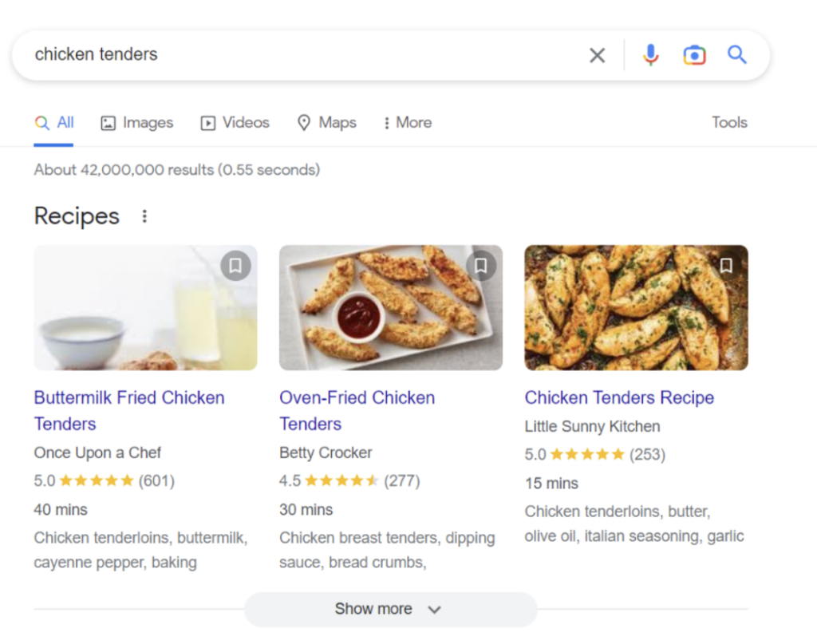
Task: Click the microphone icon for voice search
Action: [650, 54]
